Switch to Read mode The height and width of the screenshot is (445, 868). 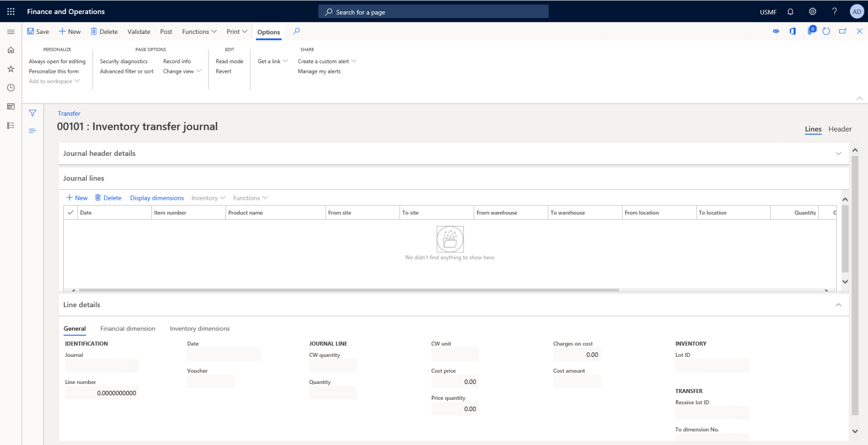(x=229, y=61)
